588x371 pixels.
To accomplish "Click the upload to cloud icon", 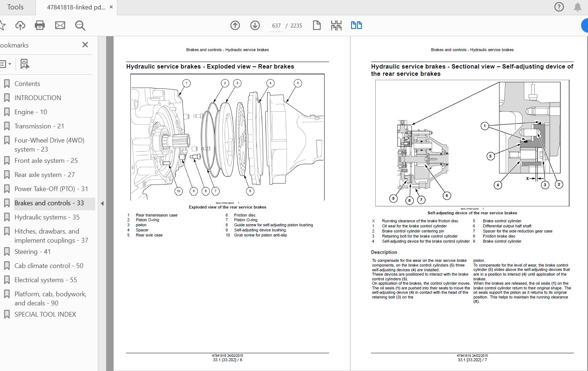I will tap(20, 25).
